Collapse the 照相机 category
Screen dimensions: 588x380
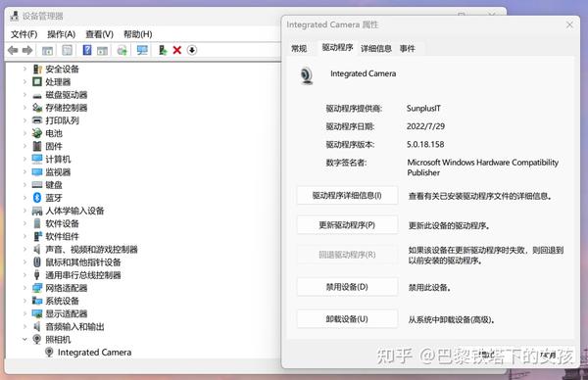click(24, 339)
